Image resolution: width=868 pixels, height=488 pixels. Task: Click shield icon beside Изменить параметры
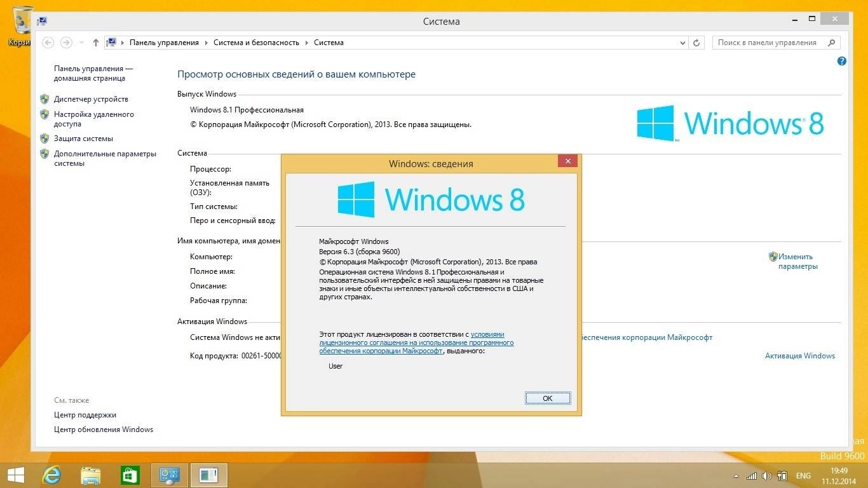tap(773, 257)
